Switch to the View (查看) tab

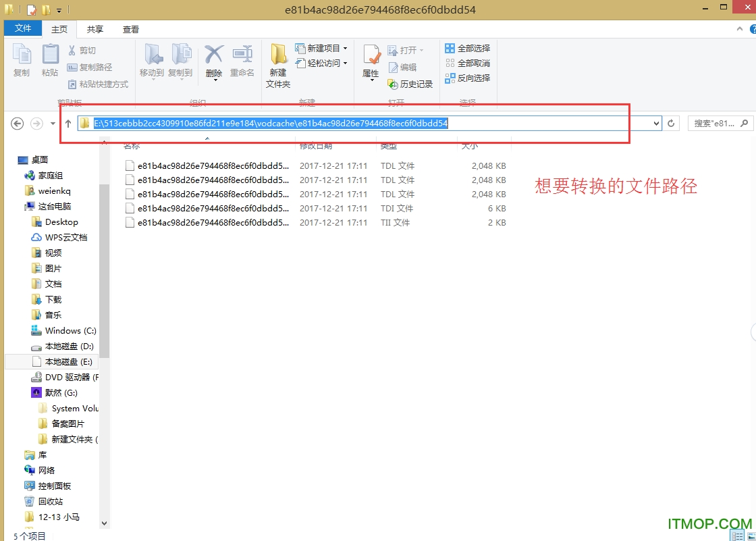(131, 30)
